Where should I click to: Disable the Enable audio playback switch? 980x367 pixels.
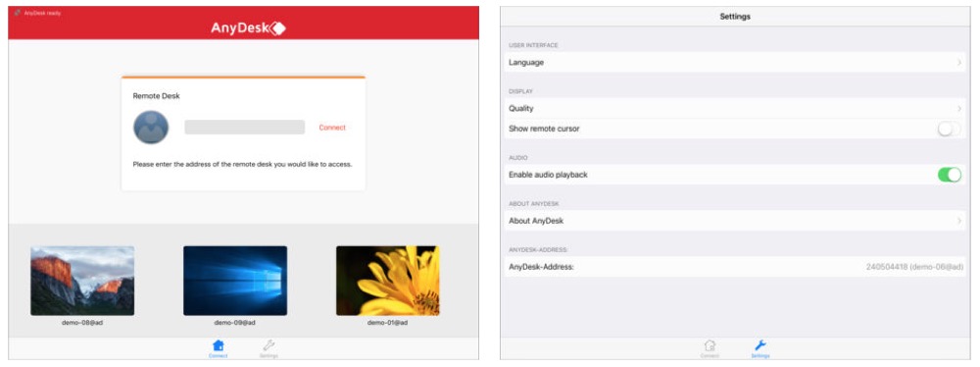tap(950, 175)
